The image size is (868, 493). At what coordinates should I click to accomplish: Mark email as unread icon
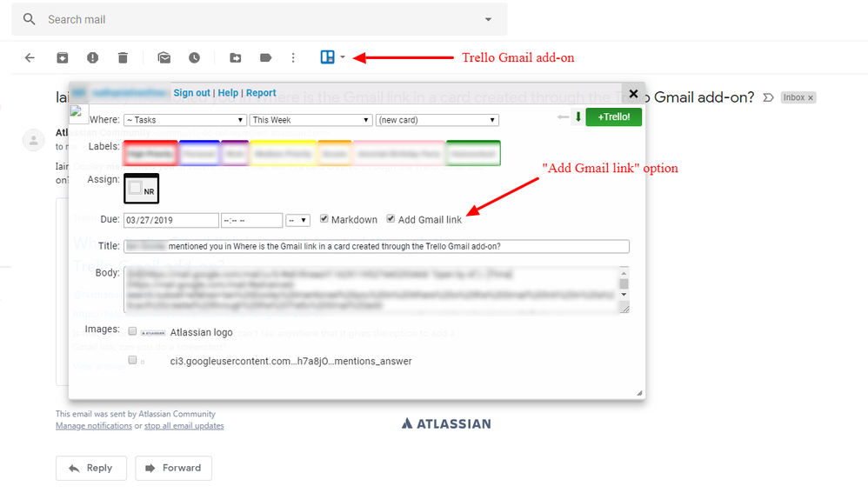[164, 57]
